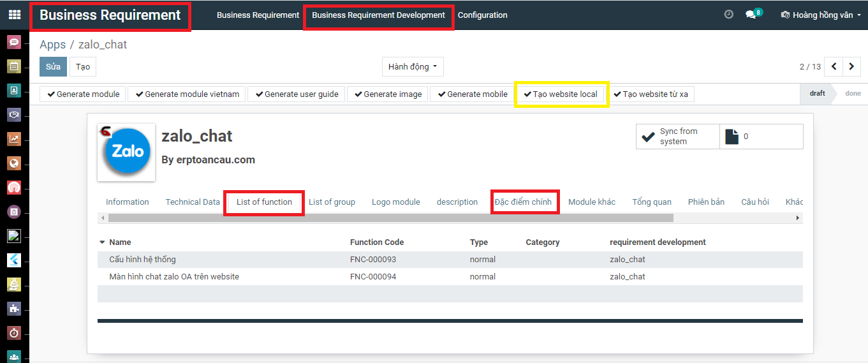
Task: Click the Generate module vietnam button
Action: coord(186,94)
